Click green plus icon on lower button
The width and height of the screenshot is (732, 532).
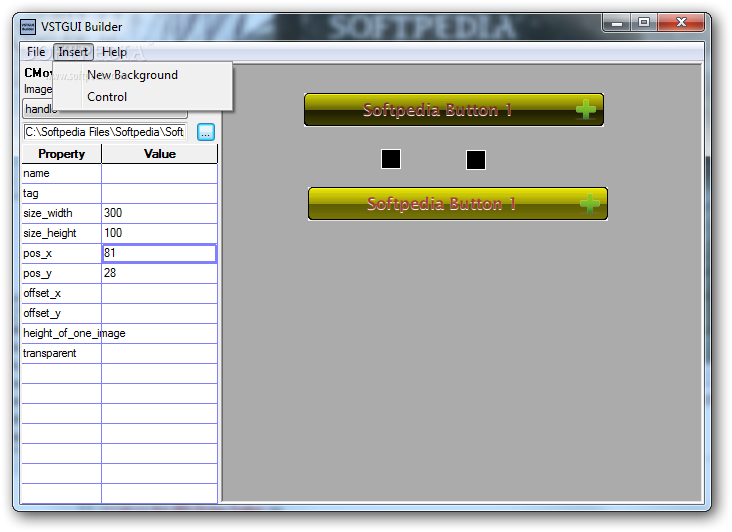pos(590,203)
